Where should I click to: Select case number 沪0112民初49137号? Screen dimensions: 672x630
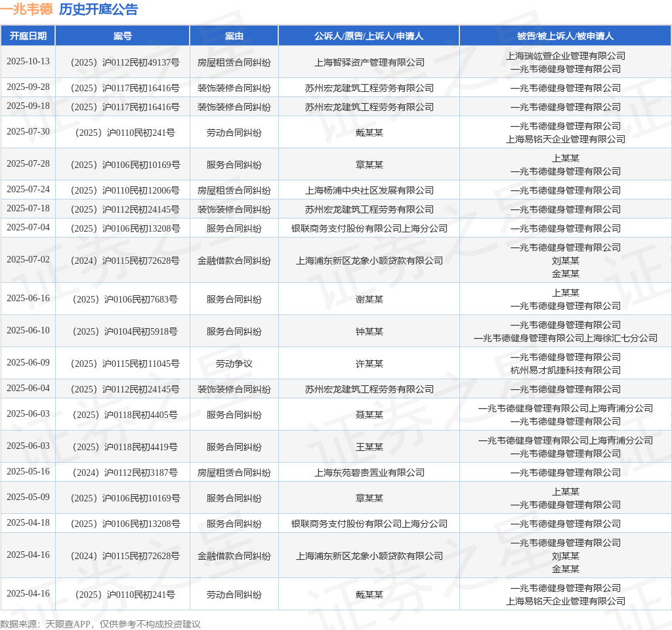125,62
